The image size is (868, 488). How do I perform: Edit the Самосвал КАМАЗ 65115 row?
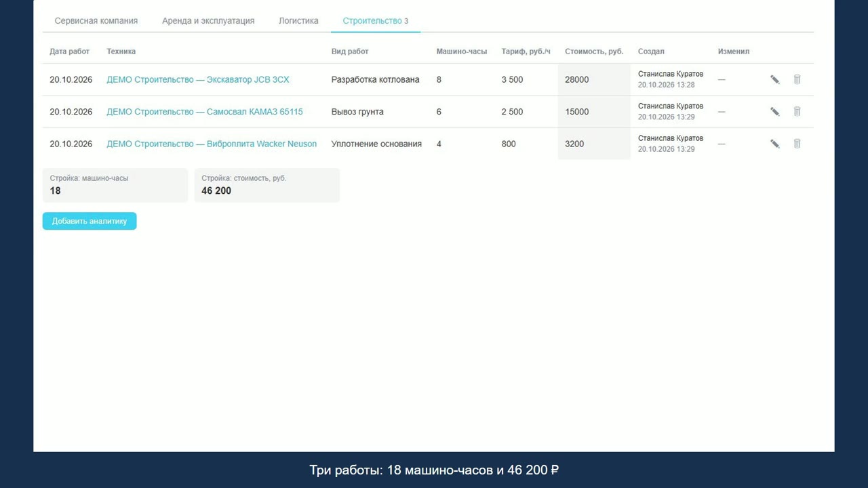[775, 112]
